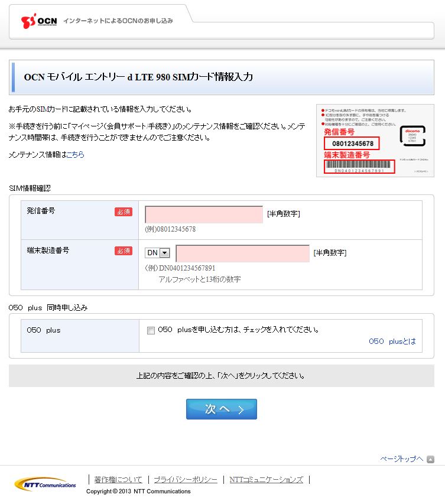Open the プライバシーポリシー footer link
445x504 pixels.
pos(186,480)
